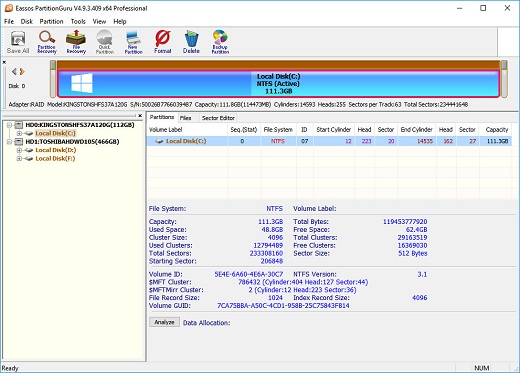The width and height of the screenshot is (520, 373).
Task: Open the Backup Partition tool
Action: (220, 42)
